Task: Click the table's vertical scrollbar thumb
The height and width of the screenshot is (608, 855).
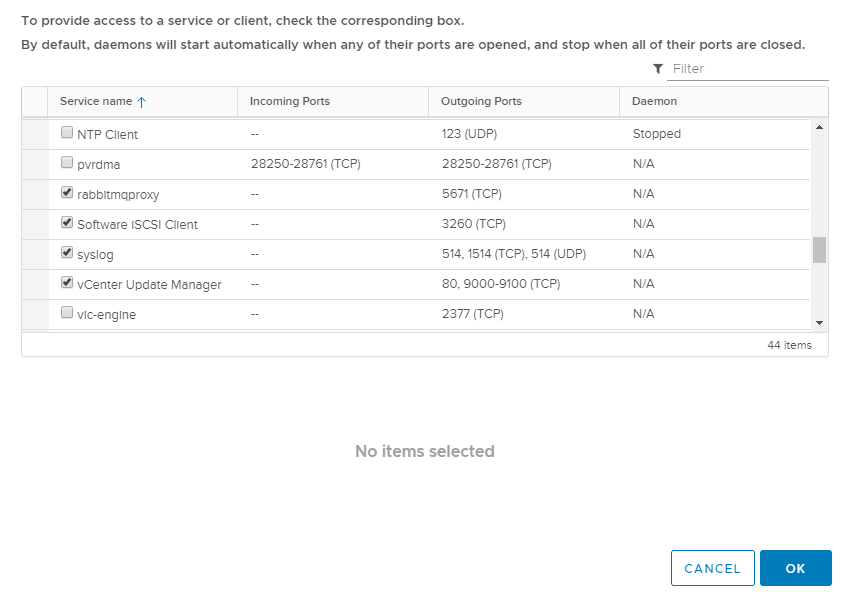Action: coord(819,250)
